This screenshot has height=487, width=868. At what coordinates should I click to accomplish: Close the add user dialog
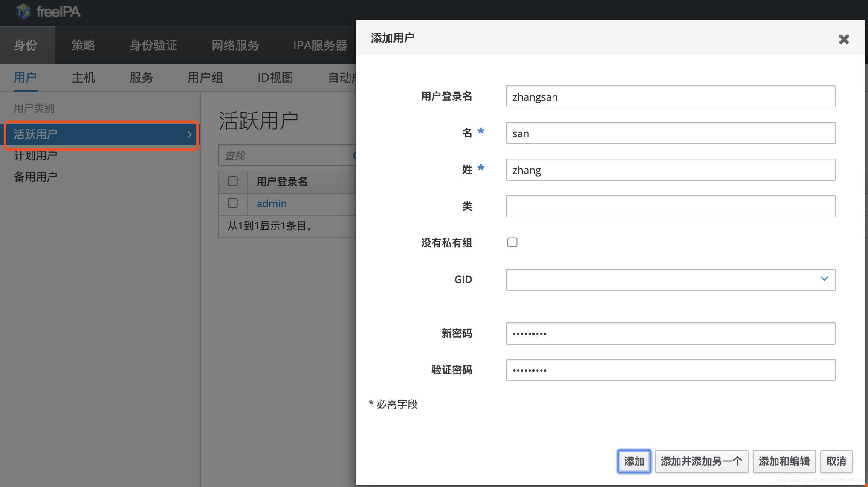click(844, 39)
